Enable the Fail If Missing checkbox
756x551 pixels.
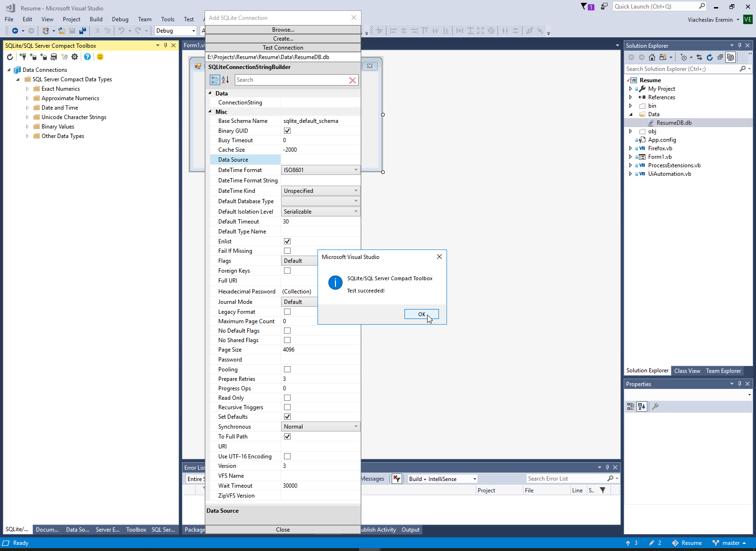click(287, 251)
